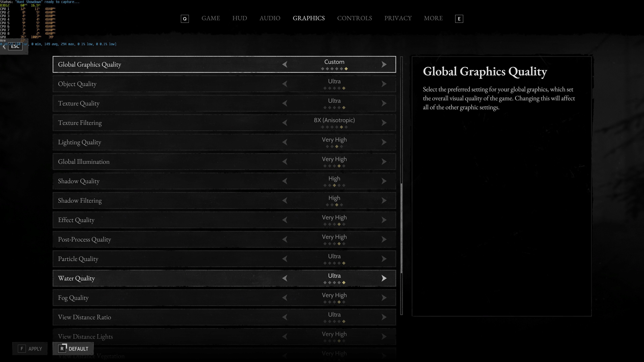644x362 pixels.
Task: Raise Shadow Quality using the right arrow
Action: (x=384, y=181)
